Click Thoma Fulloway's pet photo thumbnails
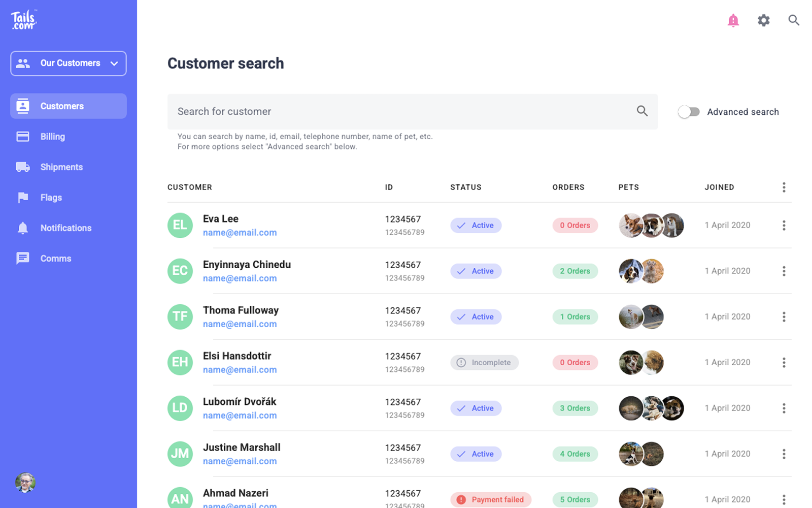812x508 pixels. coord(641,316)
